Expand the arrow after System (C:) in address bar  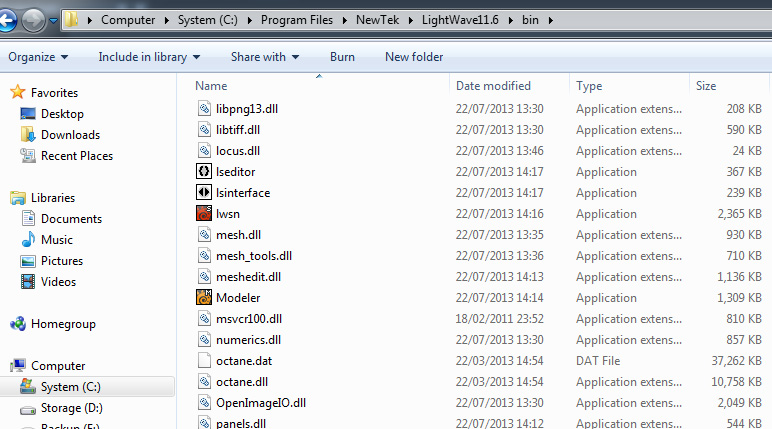(x=250, y=20)
